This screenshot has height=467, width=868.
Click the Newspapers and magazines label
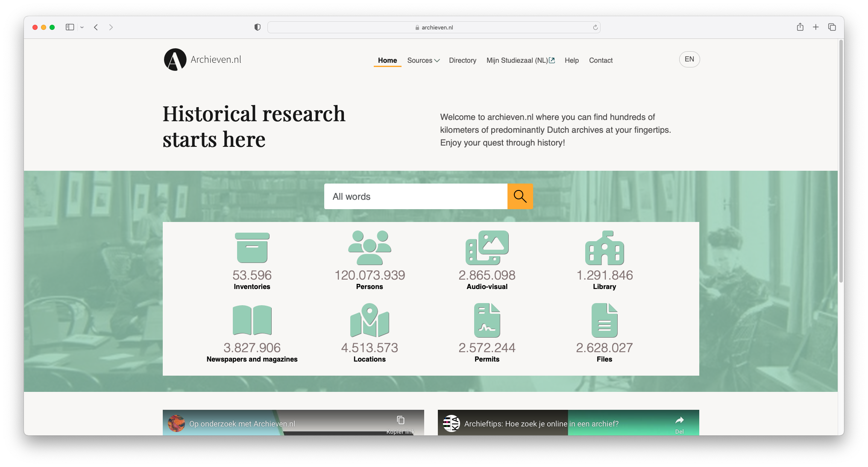coord(252,359)
